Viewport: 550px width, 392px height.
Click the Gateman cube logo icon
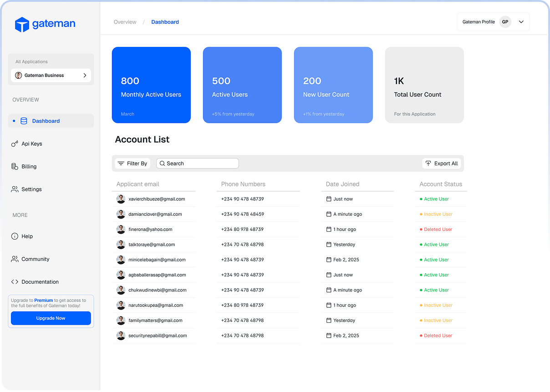point(22,25)
